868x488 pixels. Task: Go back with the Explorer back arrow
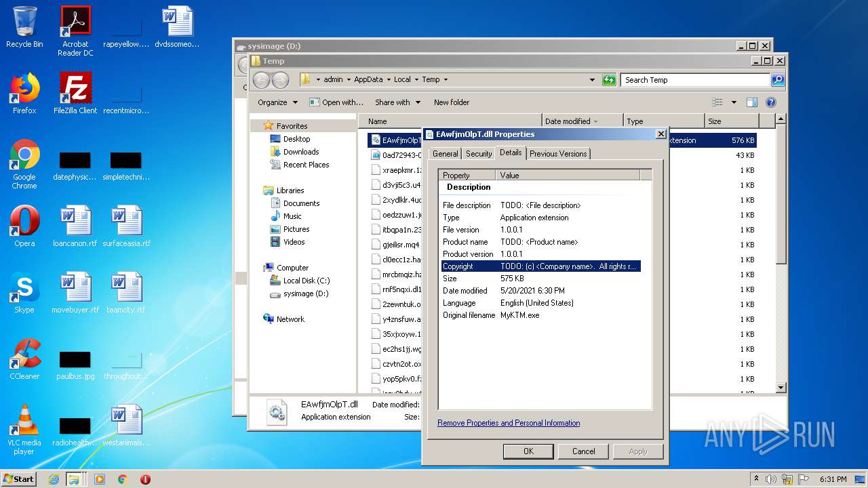pos(261,80)
